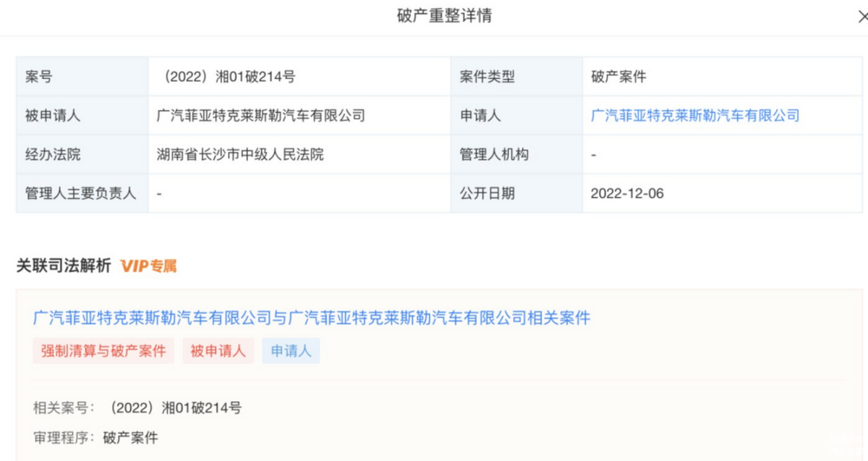Click the 案件类型 label cell

click(487, 77)
